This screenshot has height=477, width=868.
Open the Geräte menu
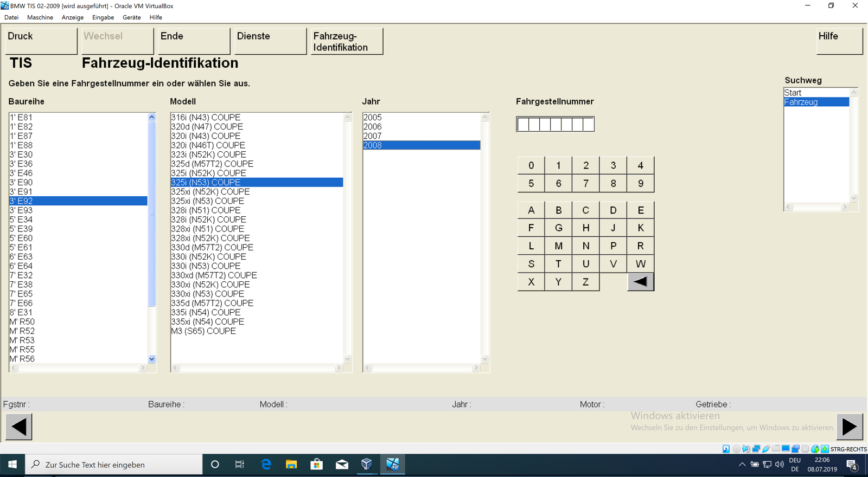tap(131, 17)
